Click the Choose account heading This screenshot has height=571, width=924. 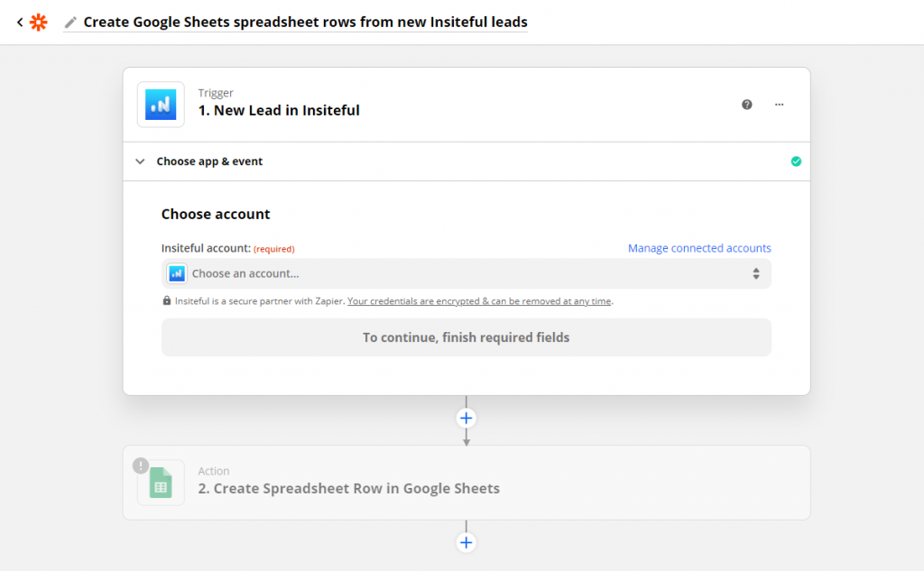(216, 214)
